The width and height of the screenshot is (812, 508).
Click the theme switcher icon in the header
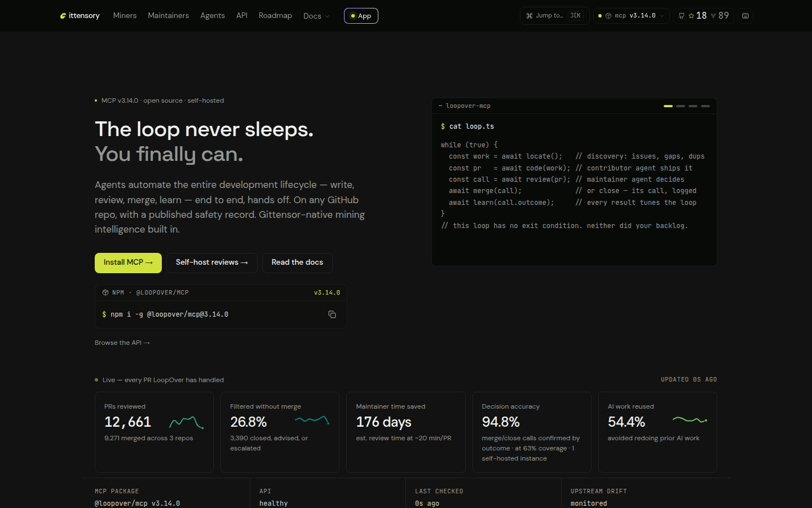point(745,16)
